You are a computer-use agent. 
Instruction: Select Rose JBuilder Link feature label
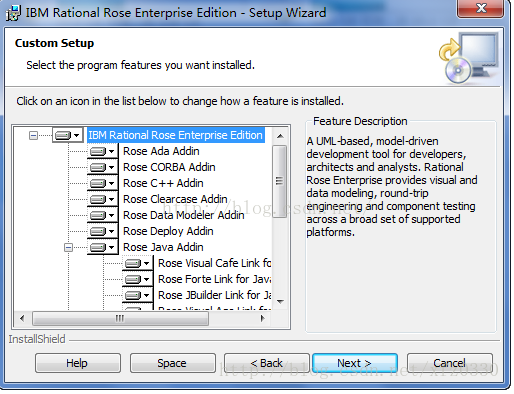(x=214, y=295)
